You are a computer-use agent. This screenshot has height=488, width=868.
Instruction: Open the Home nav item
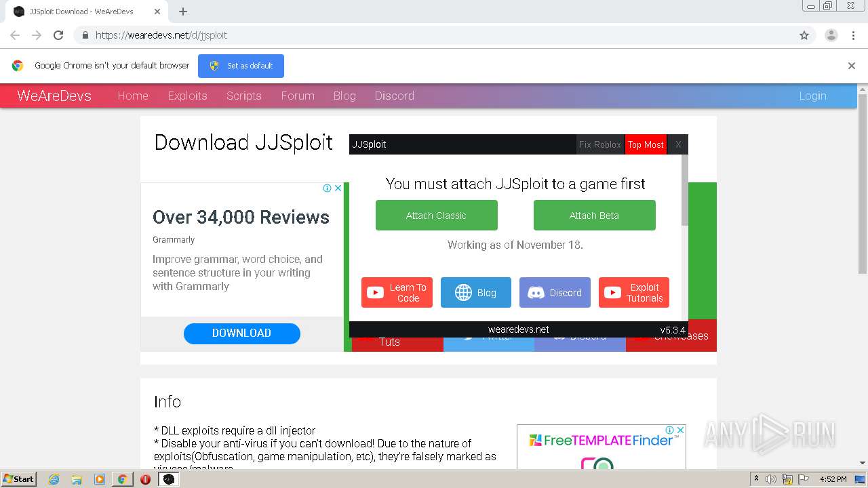click(x=133, y=96)
